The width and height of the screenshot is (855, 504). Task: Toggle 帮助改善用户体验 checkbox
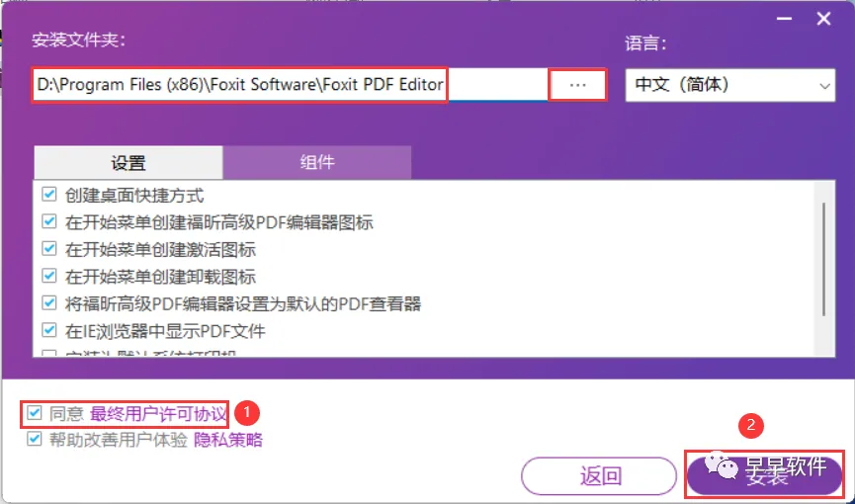coord(35,439)
